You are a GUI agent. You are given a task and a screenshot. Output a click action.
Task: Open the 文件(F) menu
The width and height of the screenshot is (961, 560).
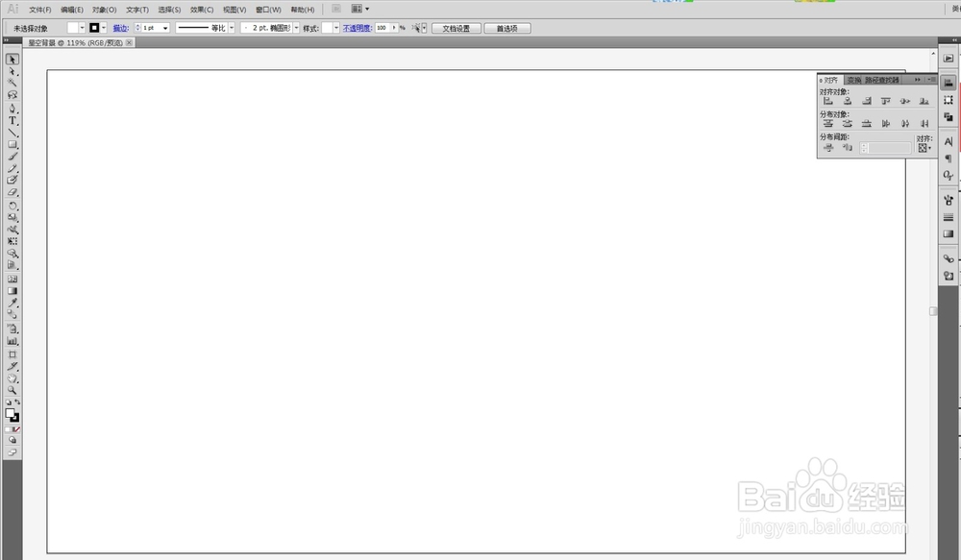point(40,10)
